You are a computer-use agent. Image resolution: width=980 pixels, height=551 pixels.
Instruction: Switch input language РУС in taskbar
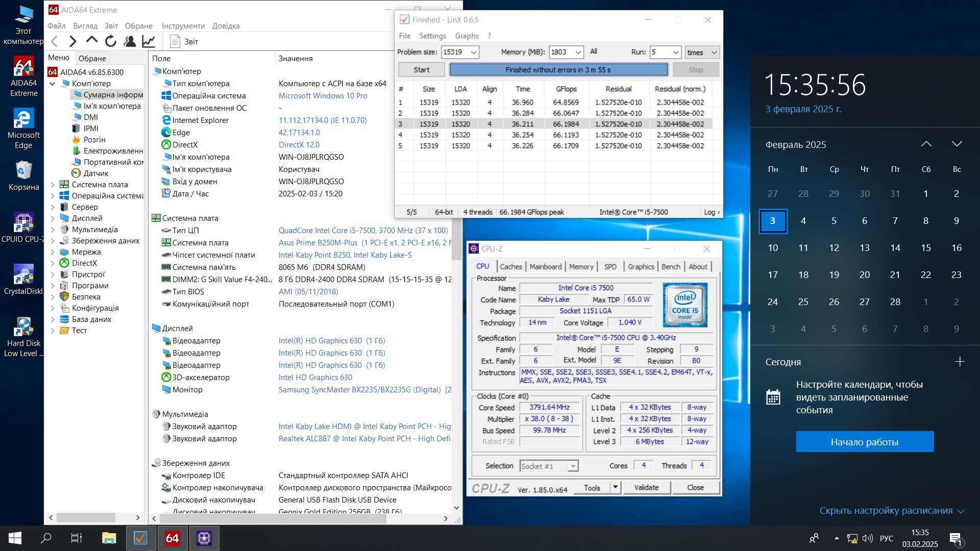(x=887, y=538)
